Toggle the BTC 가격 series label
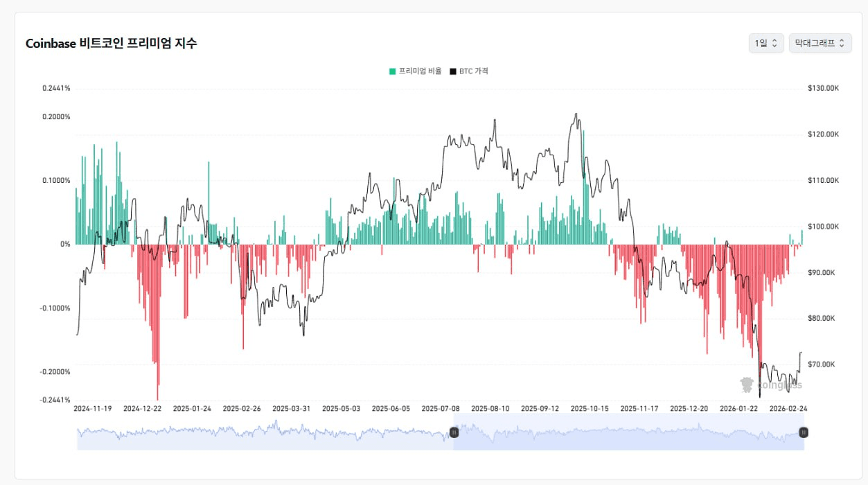The width and height of the screenshot is (868, 485). point(474,71)
